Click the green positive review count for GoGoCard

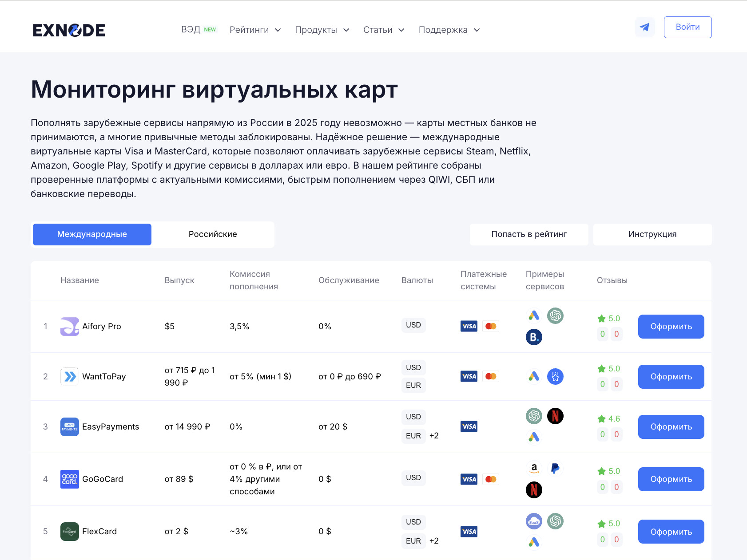point(603,487)
